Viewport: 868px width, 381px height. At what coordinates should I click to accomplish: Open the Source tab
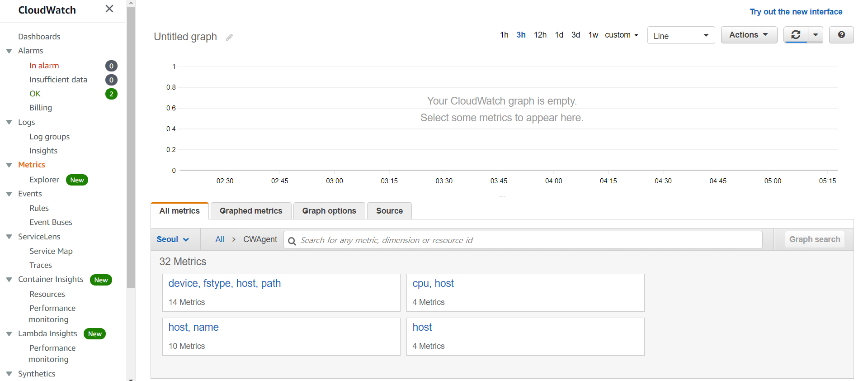point(389,211)
